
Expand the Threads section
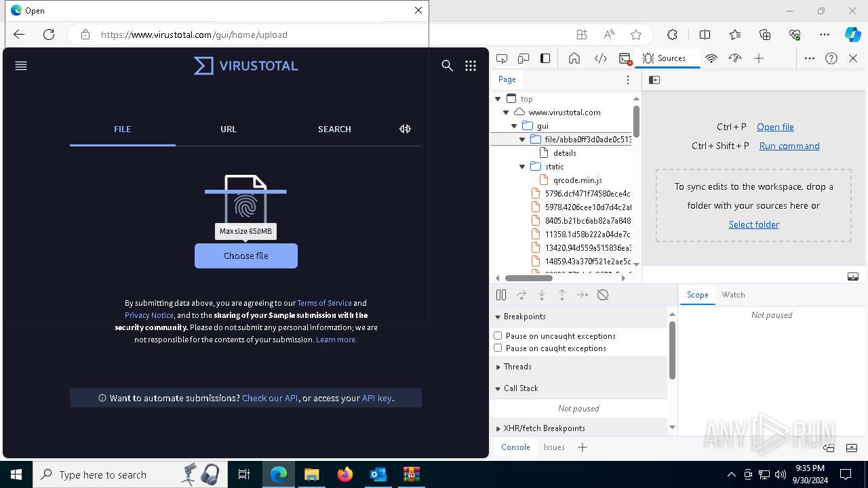click(x=498, y=367)
